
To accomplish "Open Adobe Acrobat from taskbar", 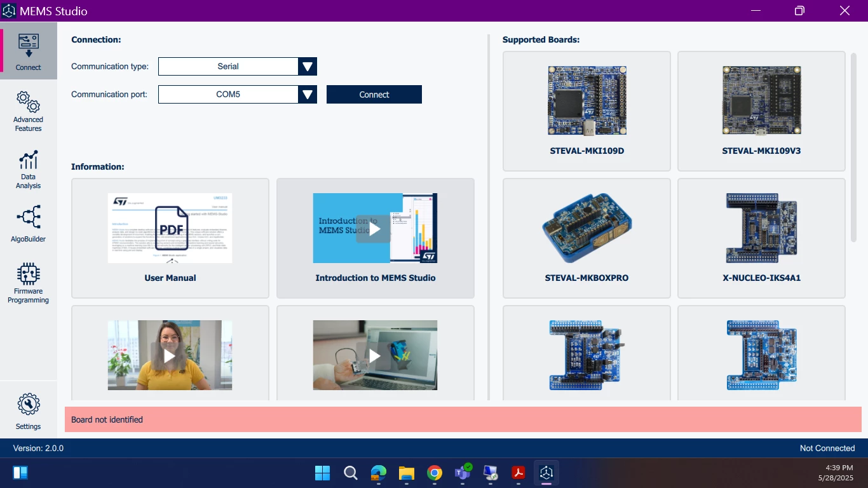I will (519, 473).
